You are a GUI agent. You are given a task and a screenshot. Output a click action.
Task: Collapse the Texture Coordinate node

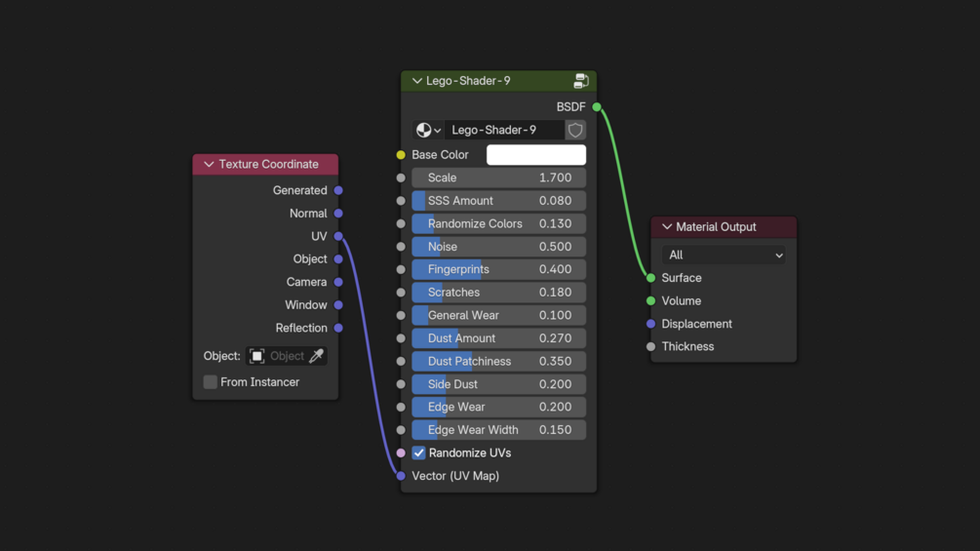(209, 164)
